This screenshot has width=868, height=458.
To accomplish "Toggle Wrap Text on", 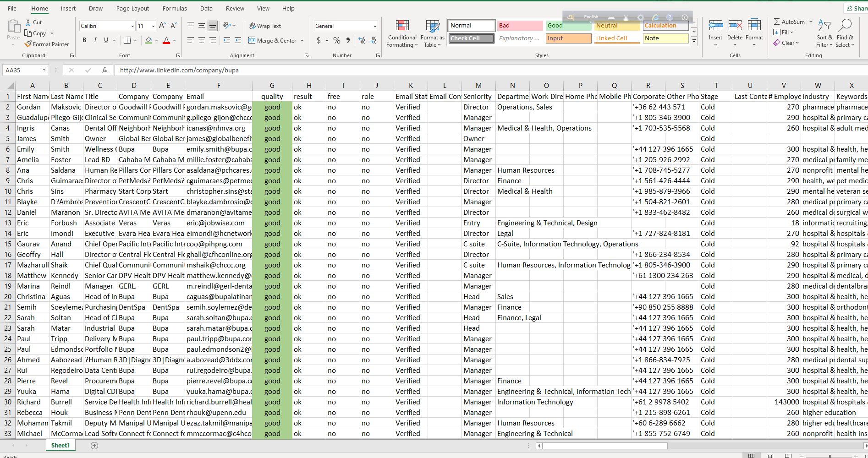I will point(265,26).
